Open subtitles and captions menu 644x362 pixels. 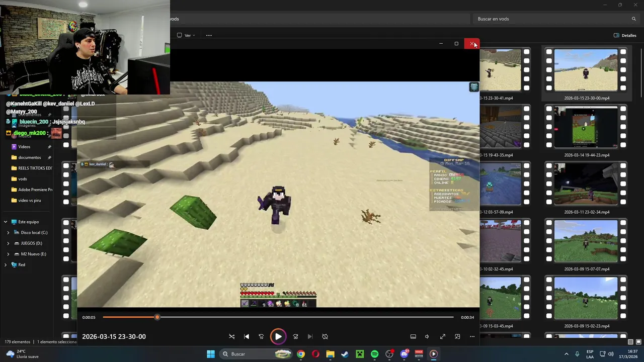pos(413,336)
